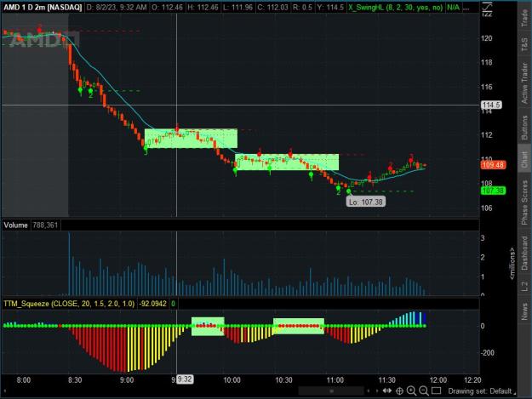Open the News sidebar tab
Screen dimensions: 532x399
pyautogui.click(x=524, y=311)
